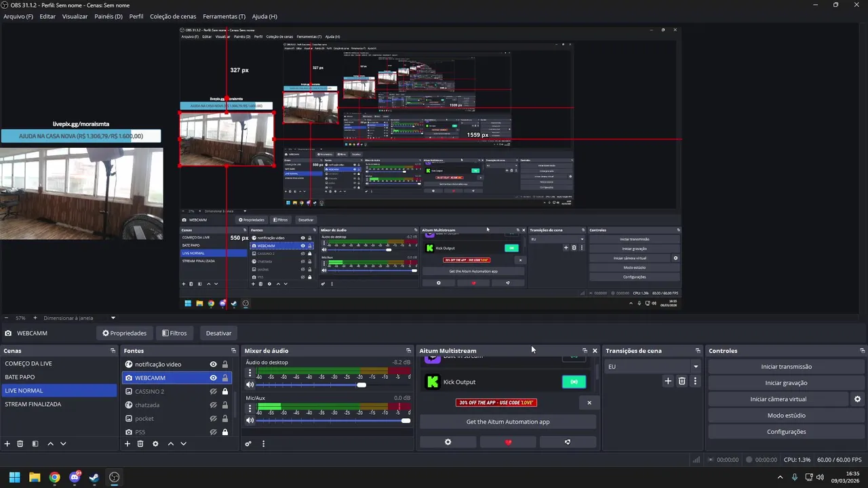Move source down in Fontes toolbar

tap(183, 444)
